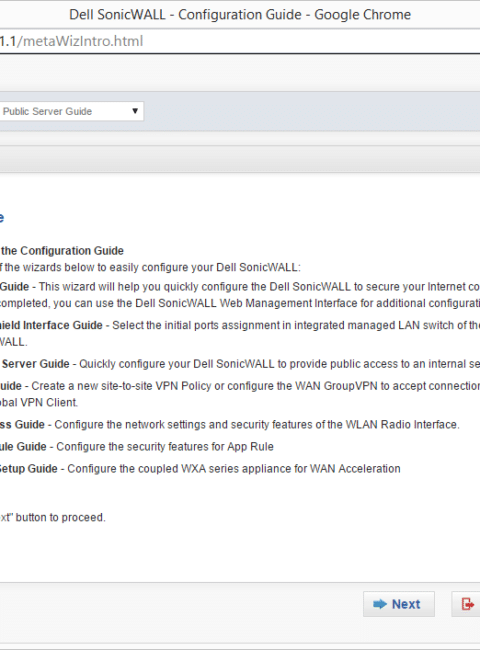Open the Public Server Guide dropdown
The image size is (480, 650).
(71, 111)
